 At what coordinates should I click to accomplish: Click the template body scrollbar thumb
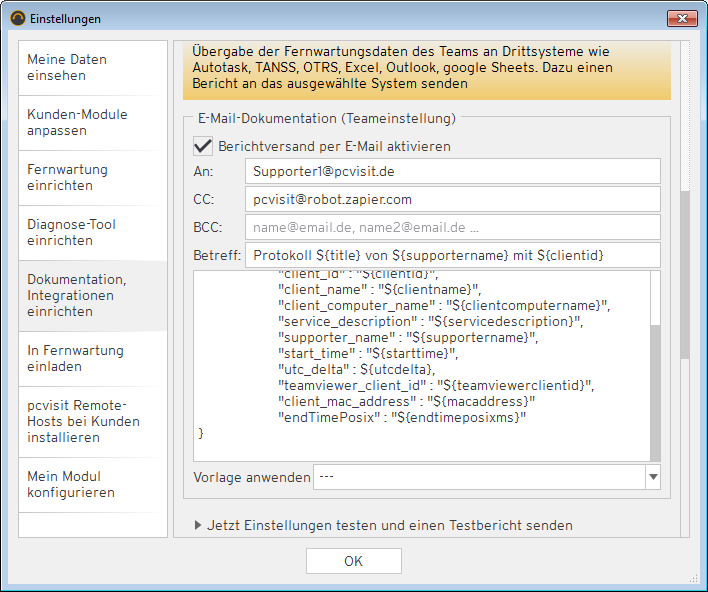(x=655, y=390)
